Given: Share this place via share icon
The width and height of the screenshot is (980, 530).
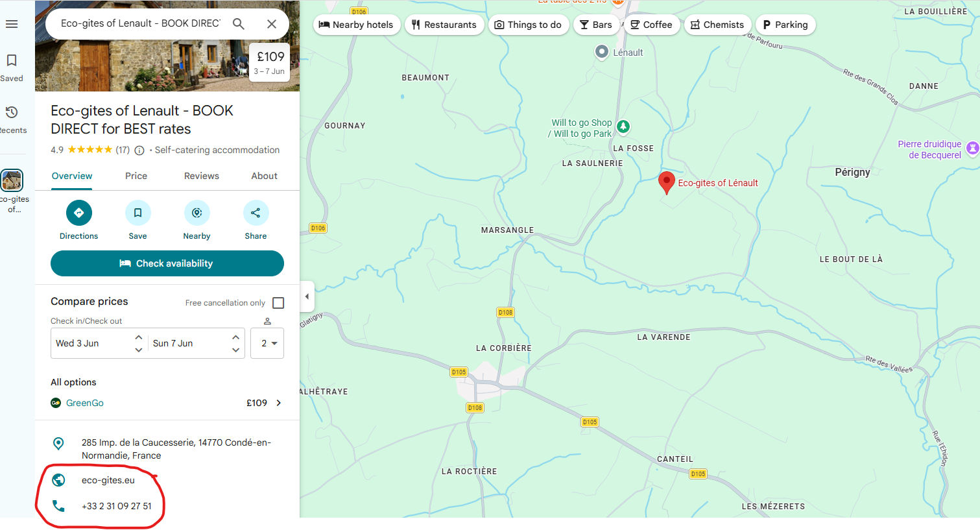Looking at the screenshot, I should point(256,213).
